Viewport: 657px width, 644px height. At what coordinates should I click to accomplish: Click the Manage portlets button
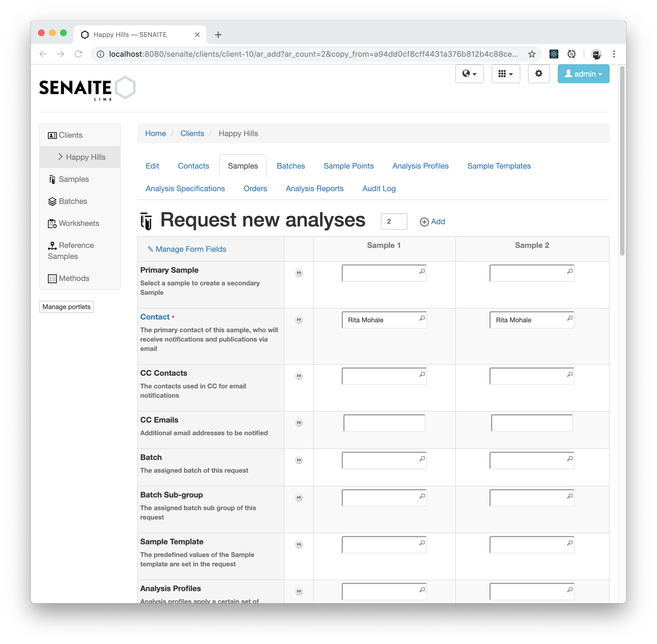pyautogui.click(x=67, y=307)
